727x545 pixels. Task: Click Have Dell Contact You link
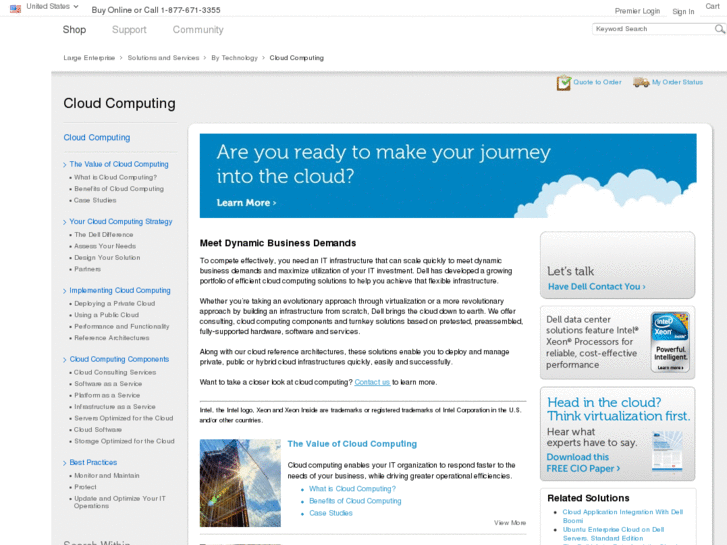click(x=597, y=287)
